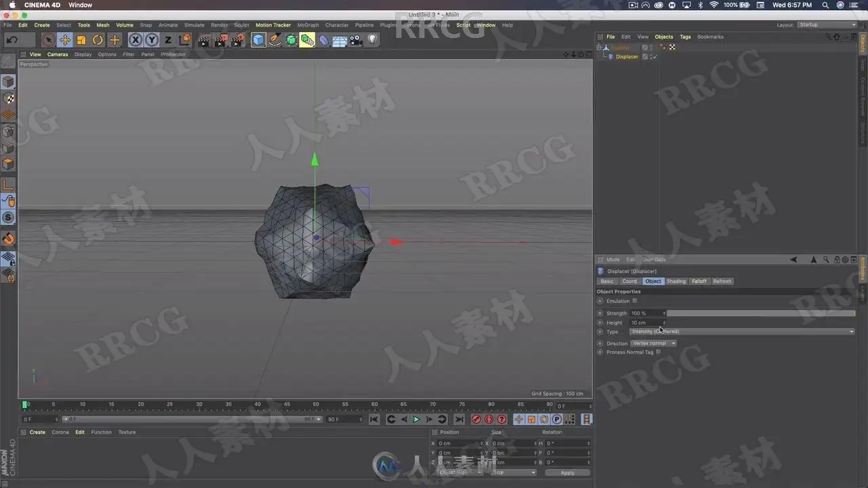Open Edit Render Settings icon
This screenshot has height=488, width=868.
pos(237,40)
